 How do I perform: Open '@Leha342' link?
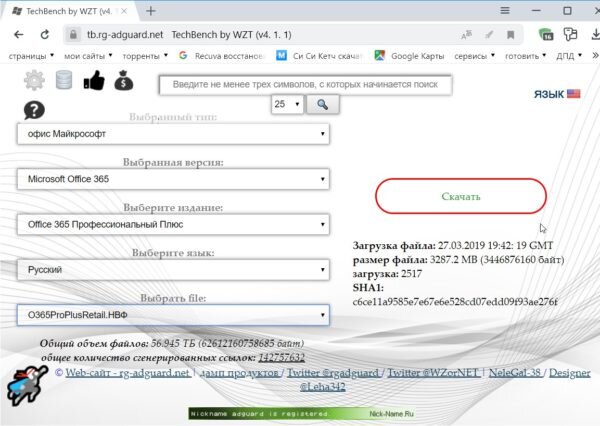click(323, 387)
